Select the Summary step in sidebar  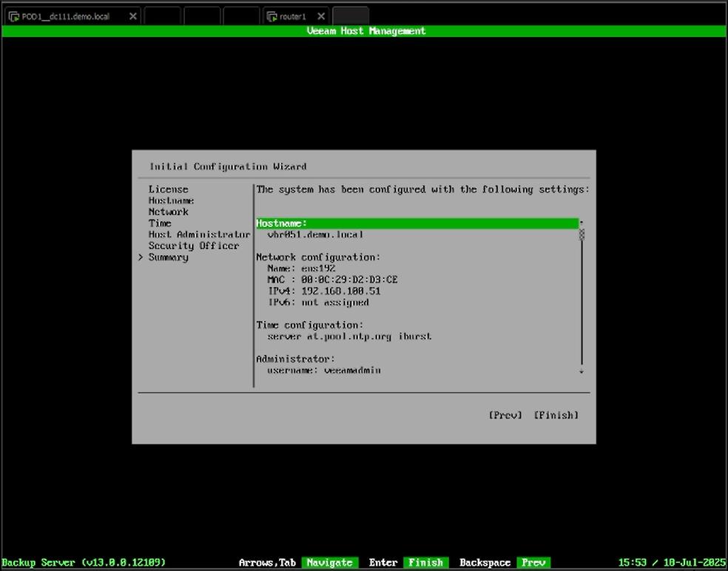[x=168, y=257]
